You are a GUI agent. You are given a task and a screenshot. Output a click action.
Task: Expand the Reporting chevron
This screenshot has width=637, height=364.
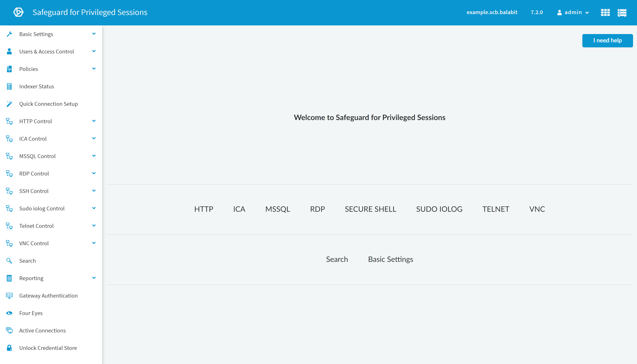tap(94, 278)
